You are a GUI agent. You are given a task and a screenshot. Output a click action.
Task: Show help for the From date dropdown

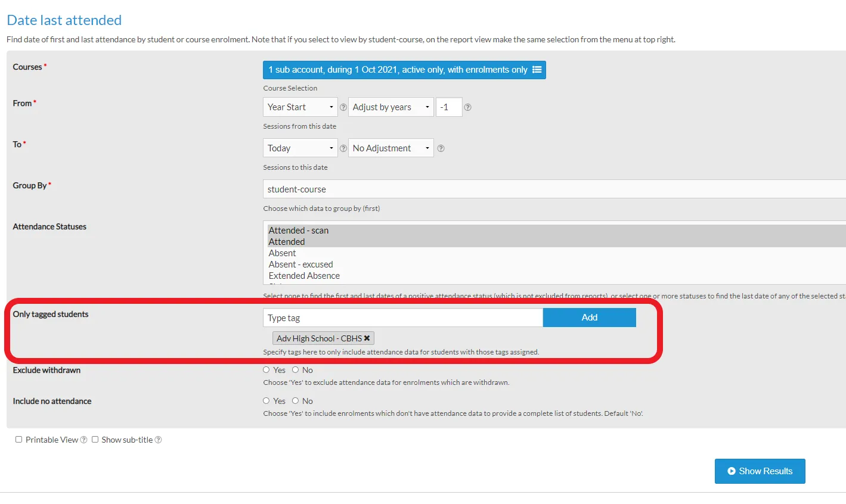(343, 108)
